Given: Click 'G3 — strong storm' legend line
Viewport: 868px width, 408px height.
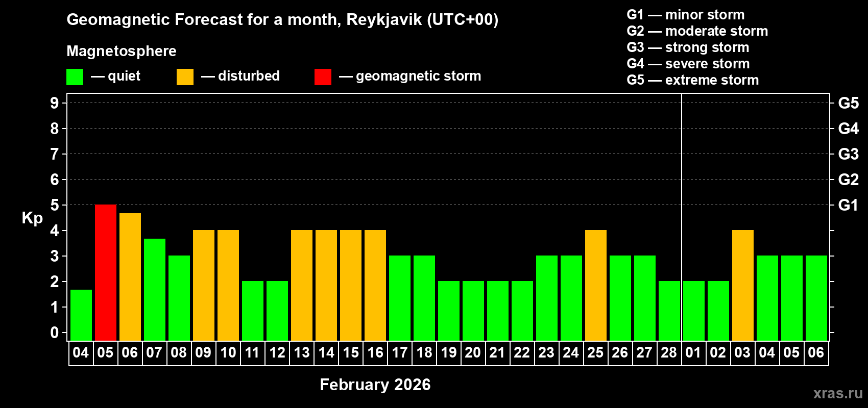Looking at the screenshot, I should 688,47.
